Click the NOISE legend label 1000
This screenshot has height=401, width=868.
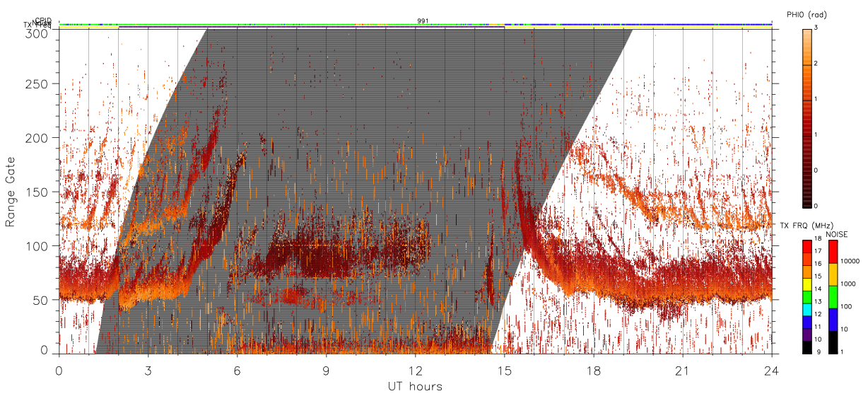click(848, 284)
